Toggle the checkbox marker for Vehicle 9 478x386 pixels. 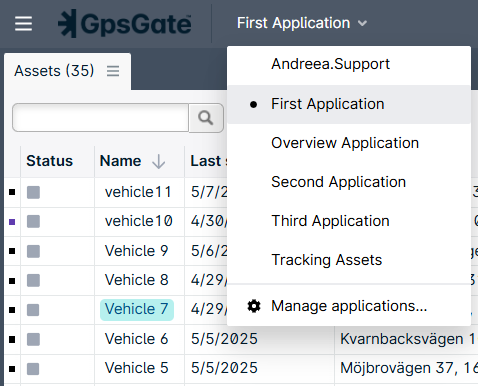12,251
